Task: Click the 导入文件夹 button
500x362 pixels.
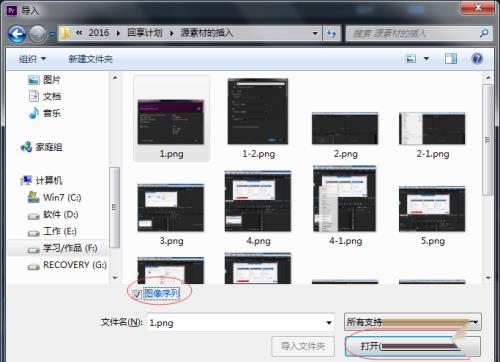Action: pos(303,346)
